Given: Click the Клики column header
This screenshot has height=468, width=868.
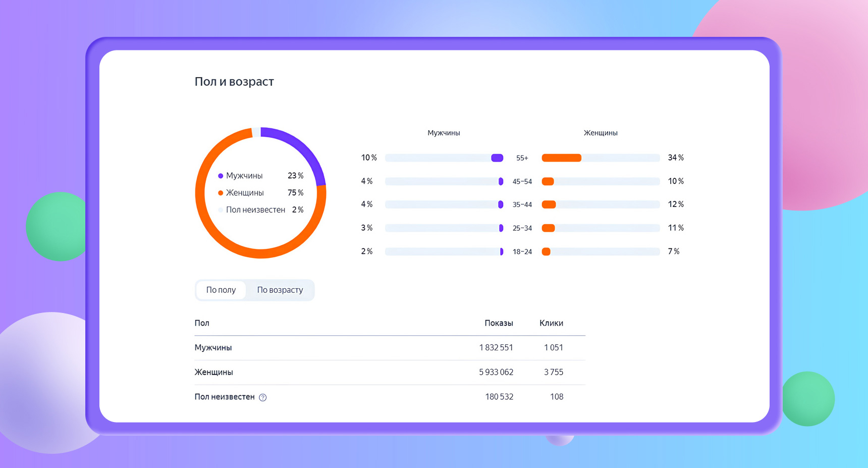Looking at the screenshot, I should pyautogui.click(x=551, y=323).
